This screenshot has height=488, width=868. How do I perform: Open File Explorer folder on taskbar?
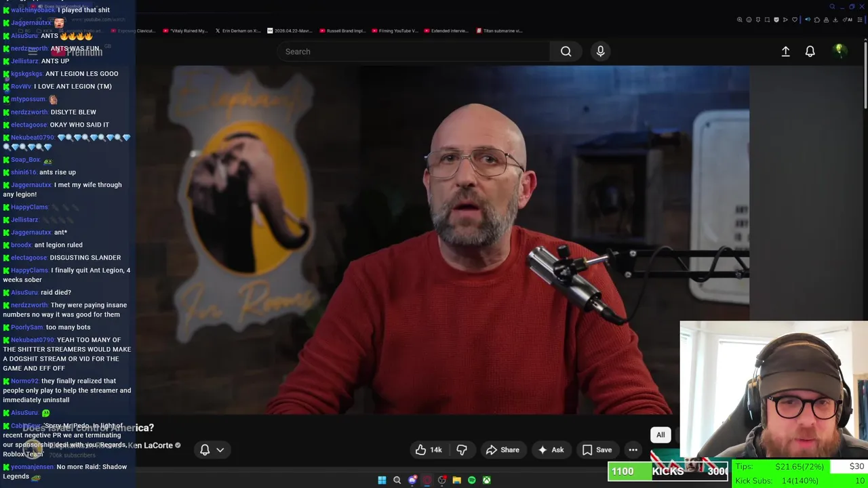tap(457, 480)
